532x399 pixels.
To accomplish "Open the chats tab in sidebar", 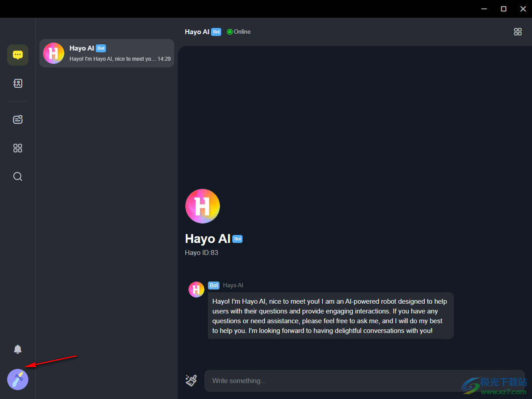I will [18, 55].
